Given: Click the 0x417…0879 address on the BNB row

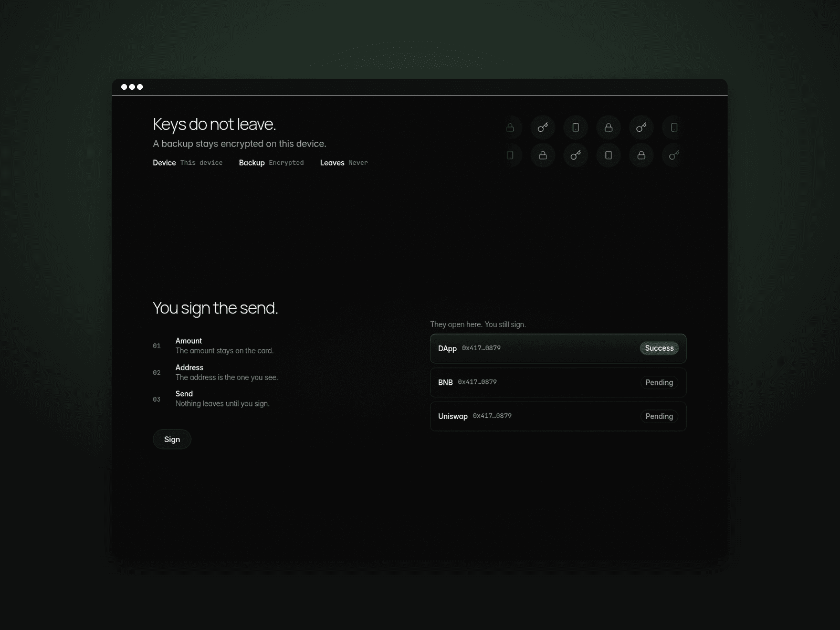Looking at the screenshot, I should pyautogui.click(x=477, y=382).
